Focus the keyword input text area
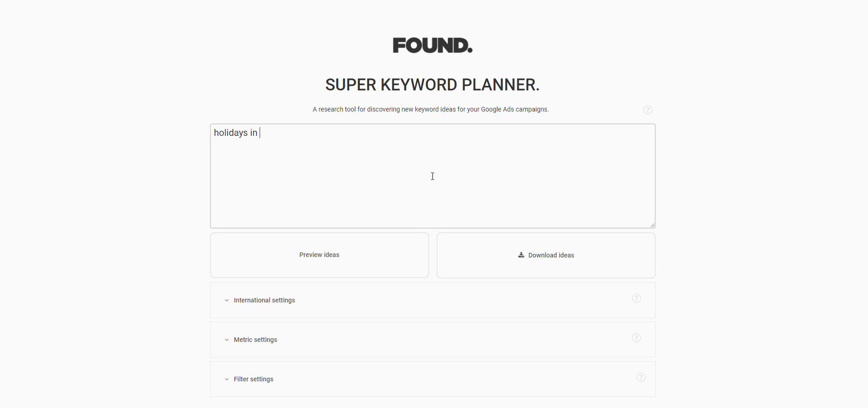Image resolution: width=868 pixels, height=408 pixels. (433, 176)
